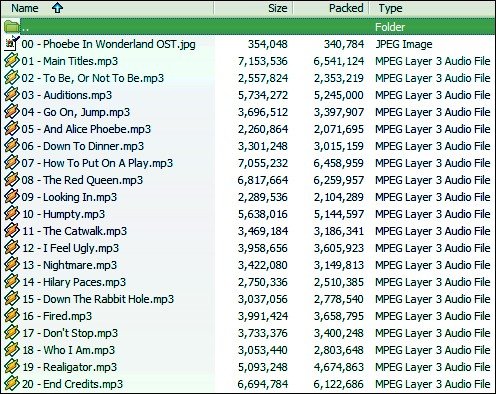The height and width of the screenshot is (394, 496).
Task: Select file name 02 - To Be, Or Not To Be.mp3
Action: (x=93, y=78)
